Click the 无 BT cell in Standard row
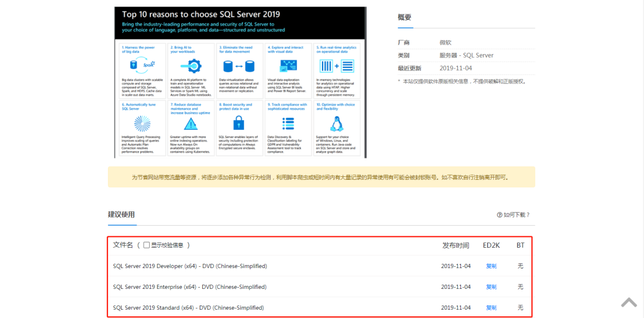Image resolution: width=644 pixels, height=318 pixels. [521, 307]
